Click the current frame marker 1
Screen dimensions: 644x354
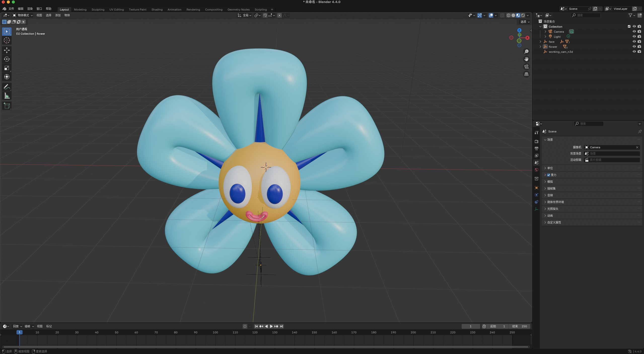click(19, 332)
